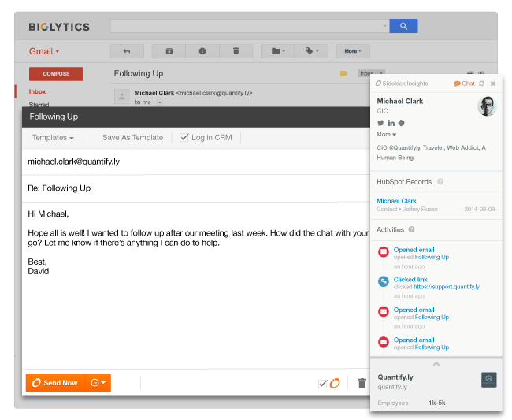This screenshot has height=420, width=512.
Task: Open Michael Clark's Twitter profile icon
Action: click(x=380, y=123)
